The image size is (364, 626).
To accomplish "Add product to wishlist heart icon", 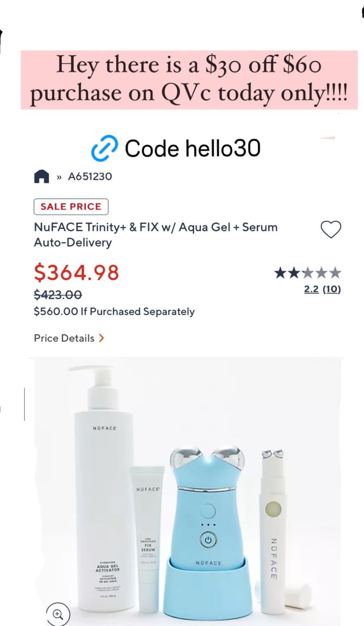I will coord(331,229).
